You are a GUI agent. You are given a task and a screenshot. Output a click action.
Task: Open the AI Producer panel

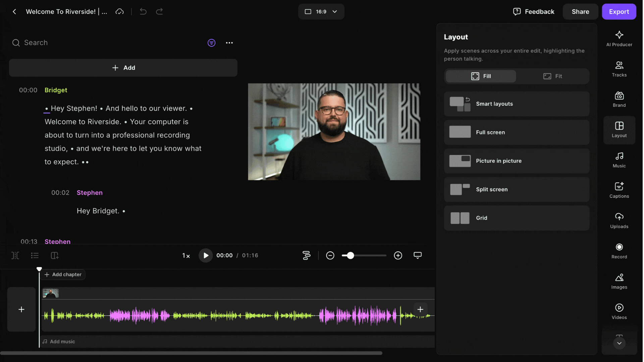(619, 39)
